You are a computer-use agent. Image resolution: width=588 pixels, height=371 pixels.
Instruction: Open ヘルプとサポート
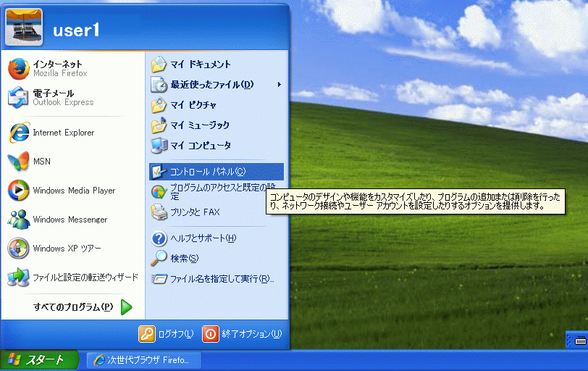[x=203, y=238]
